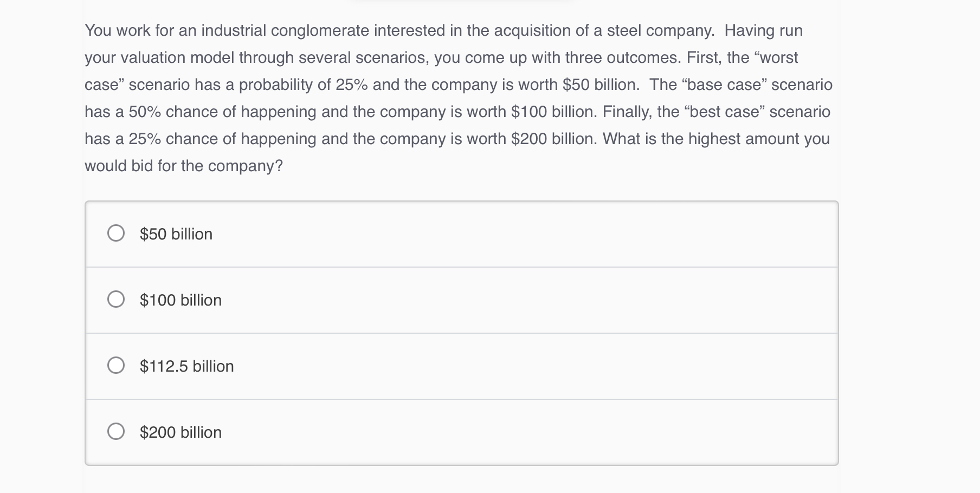This screenshot has width=980, height=493.
Task: Mark the $112.5 billion radio circle
Action: (116, 366)
